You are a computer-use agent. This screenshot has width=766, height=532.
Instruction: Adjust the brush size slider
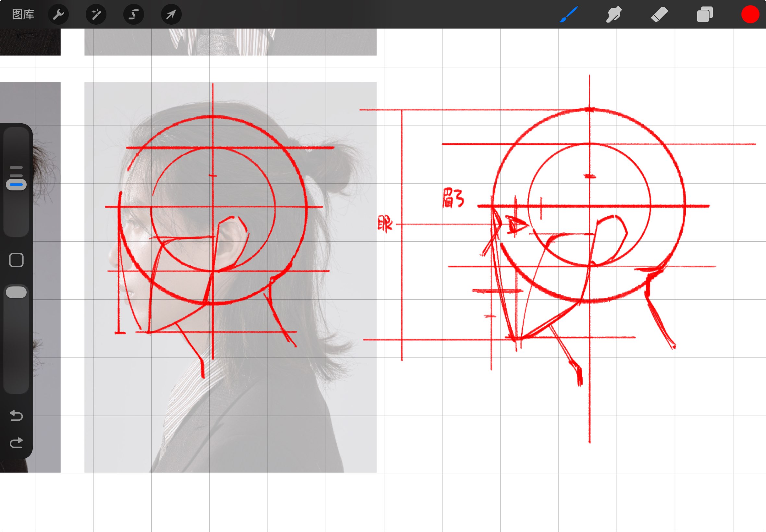[x=16, y=182]
